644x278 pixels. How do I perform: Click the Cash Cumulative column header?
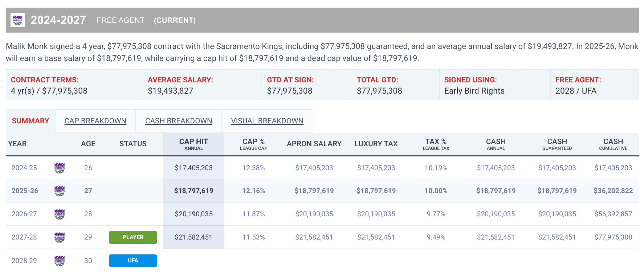[613, 144]
